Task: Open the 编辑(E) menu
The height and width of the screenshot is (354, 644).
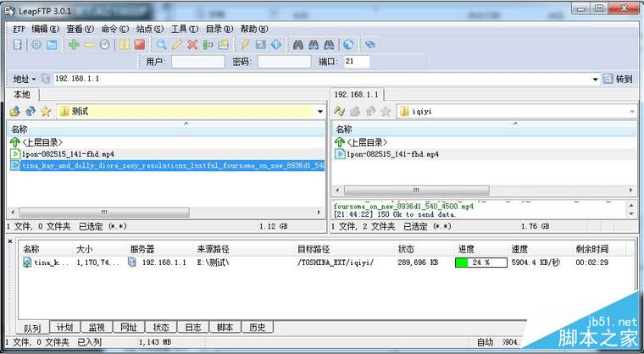Action: 46,29
